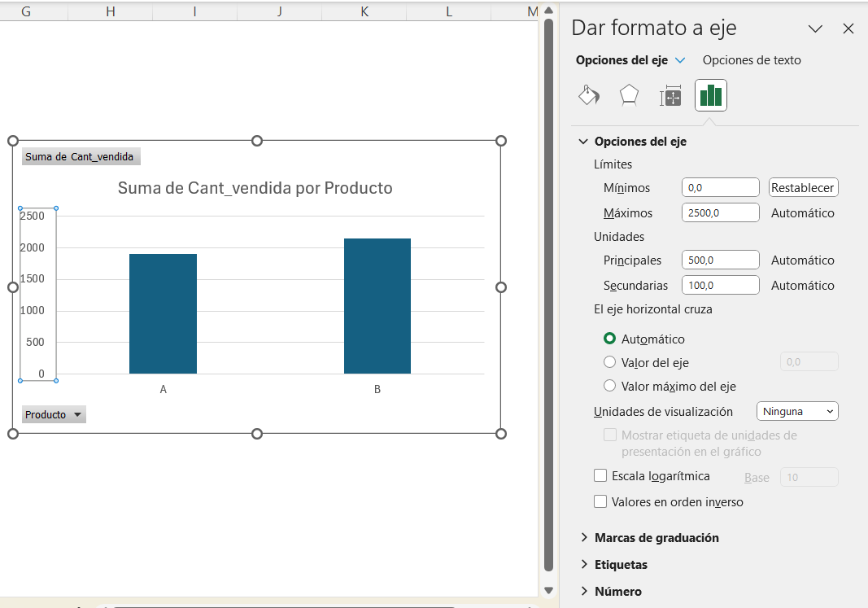Click the Automático label beside Secundarias
The height and width of the screenshot is (608, 868).
(803, 285)
